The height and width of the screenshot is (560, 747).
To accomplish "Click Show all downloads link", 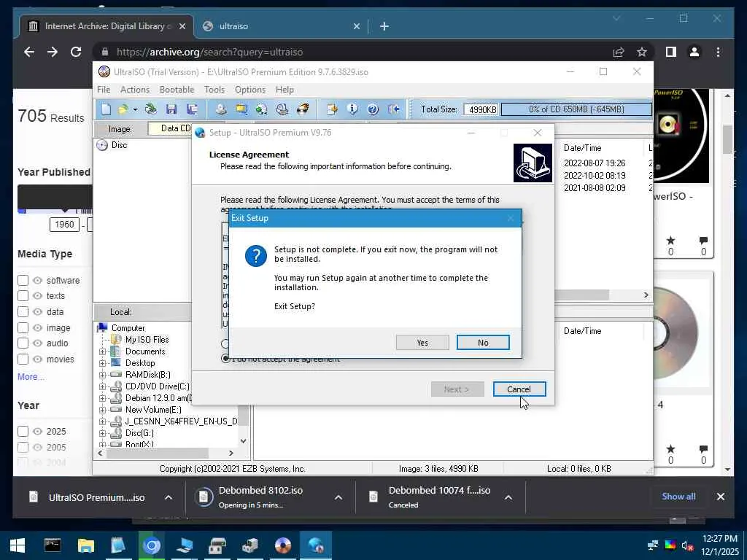I will (678, 496).
